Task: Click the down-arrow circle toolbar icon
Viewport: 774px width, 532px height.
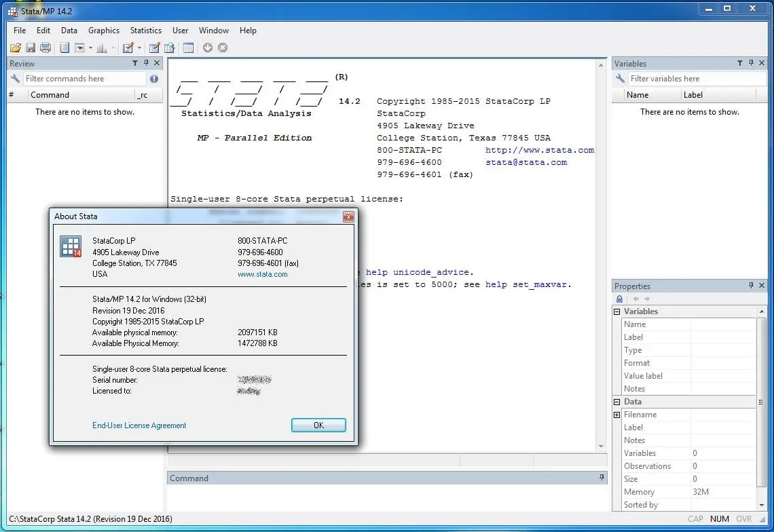Action: [x=208, y=47]
